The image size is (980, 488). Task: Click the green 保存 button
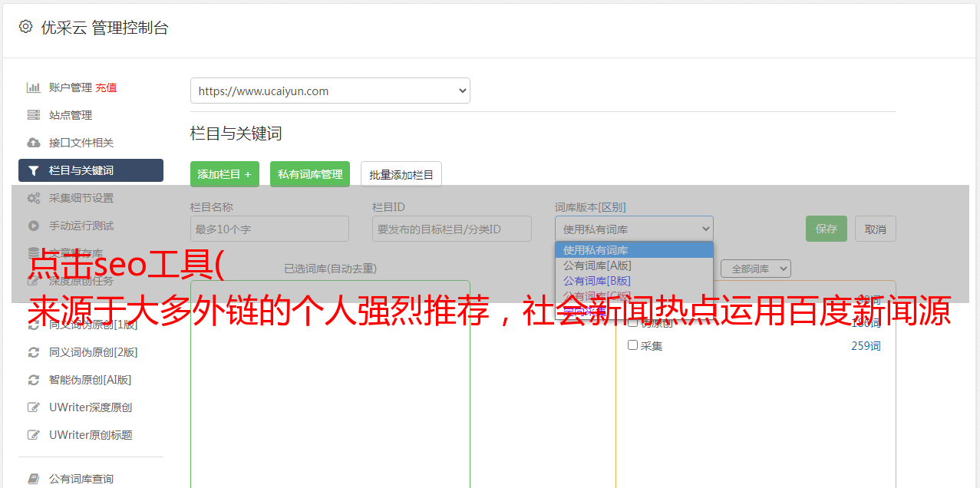pyautogui.click(x=827, y=229)
